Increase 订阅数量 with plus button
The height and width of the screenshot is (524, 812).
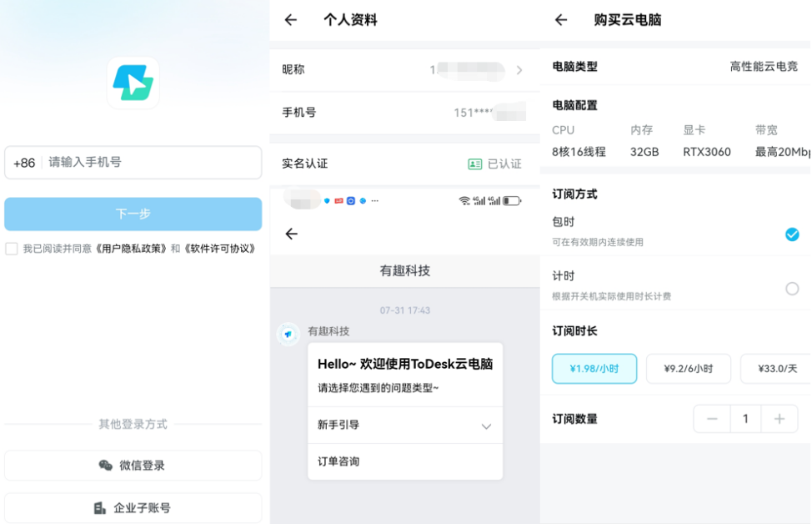coord(779,419)
